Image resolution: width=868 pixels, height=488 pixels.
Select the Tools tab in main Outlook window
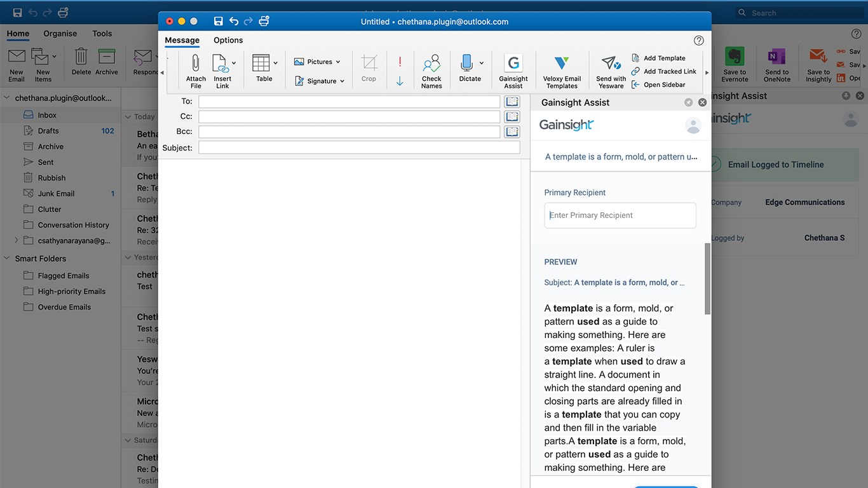102,34
